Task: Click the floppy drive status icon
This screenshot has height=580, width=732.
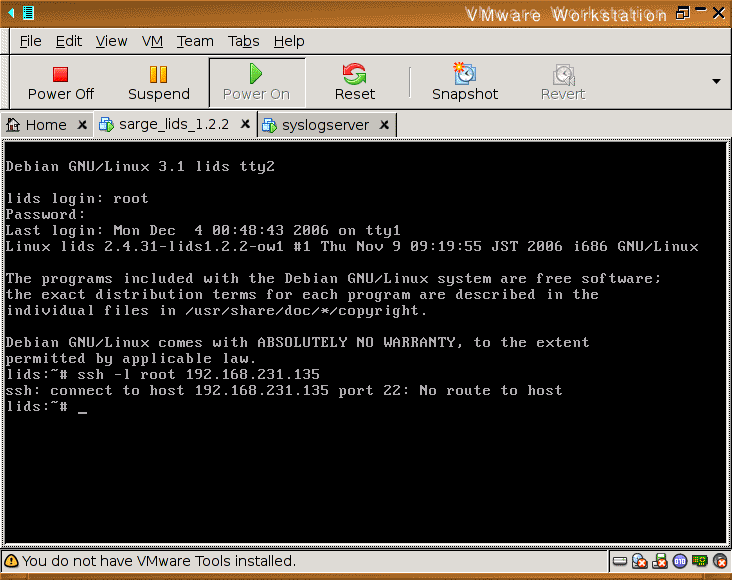Action: click(660, 561)
